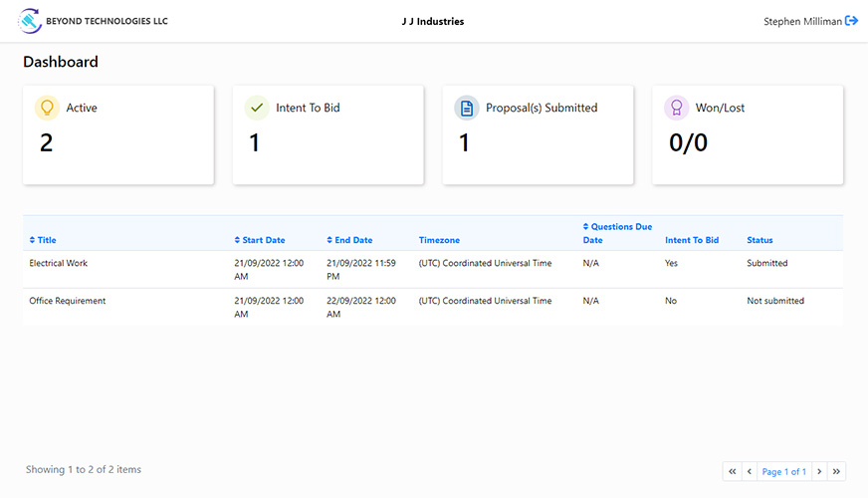The height and width of the screenshot is (498, 868).
Task: Jump to last page using double-right arrows
Action: [x=836, y=471]
